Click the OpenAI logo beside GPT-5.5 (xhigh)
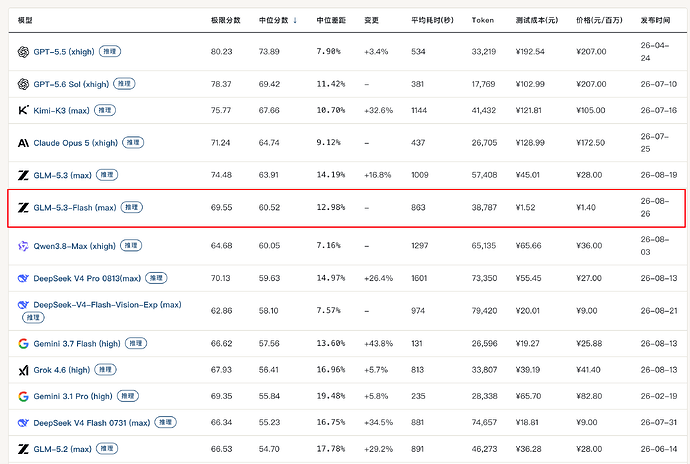 23,52
